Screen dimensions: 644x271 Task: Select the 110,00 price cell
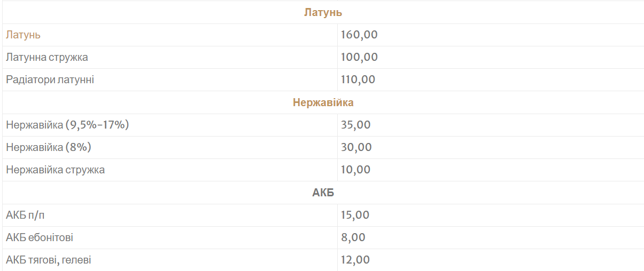point(358,80)
